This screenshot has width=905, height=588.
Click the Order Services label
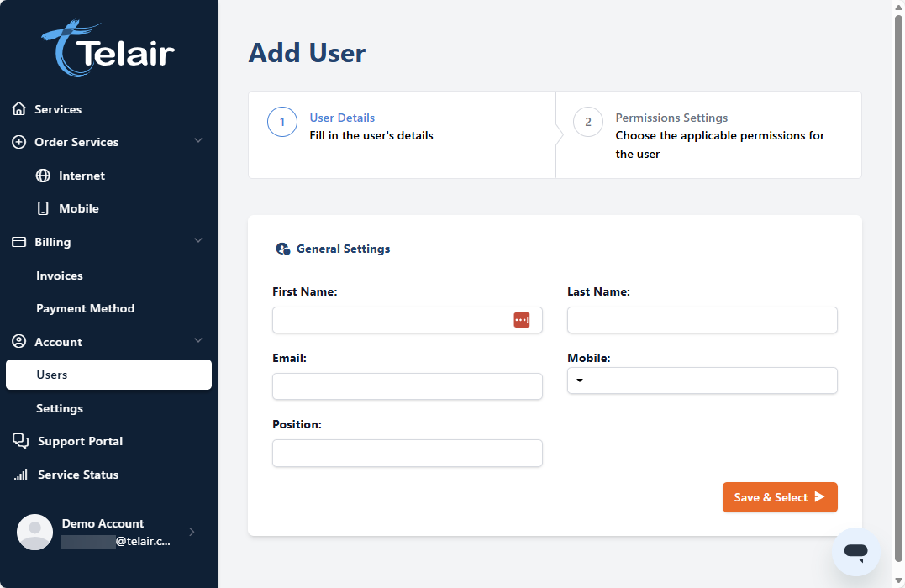click(x=76, y=142)
